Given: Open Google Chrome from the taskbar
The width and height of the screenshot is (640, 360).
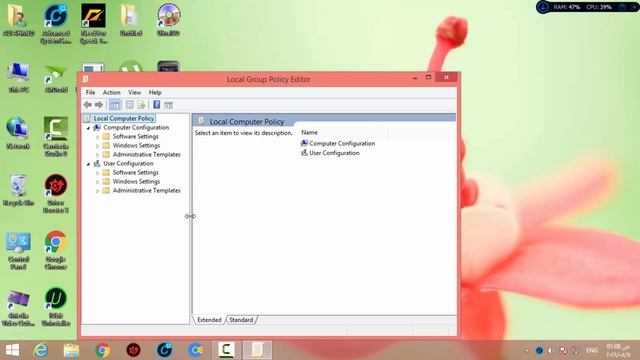Looking at the screenshot, I should coord(102,350).
